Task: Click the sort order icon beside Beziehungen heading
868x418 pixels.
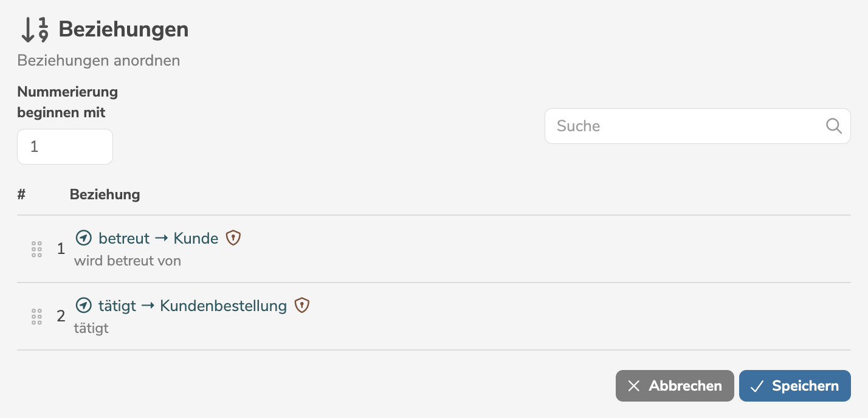Action: (34, 30)
